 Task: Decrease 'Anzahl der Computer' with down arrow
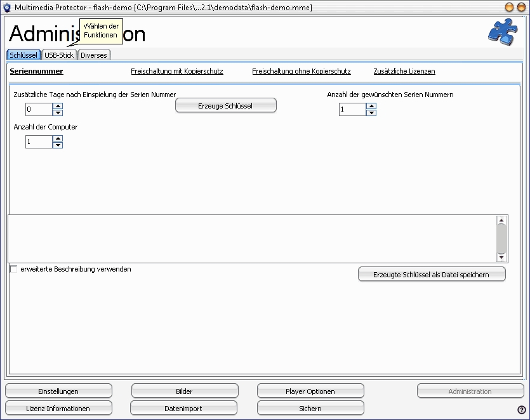coord(58,145)
